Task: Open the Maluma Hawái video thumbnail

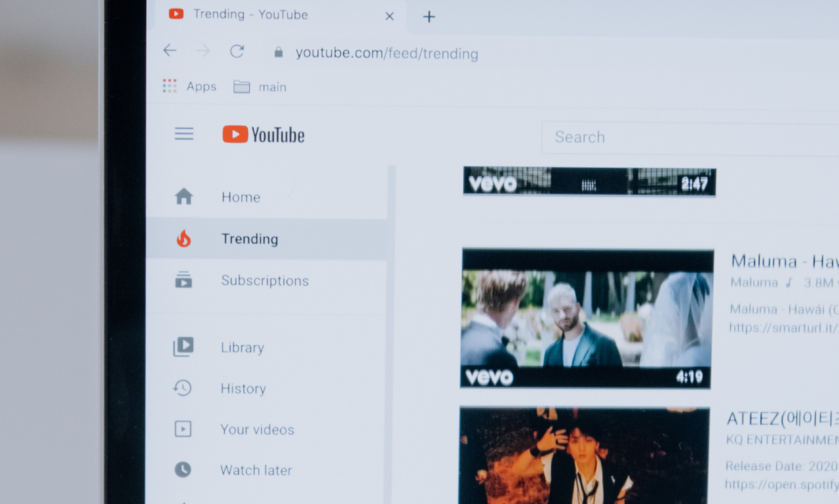Action: pos(587,318)
